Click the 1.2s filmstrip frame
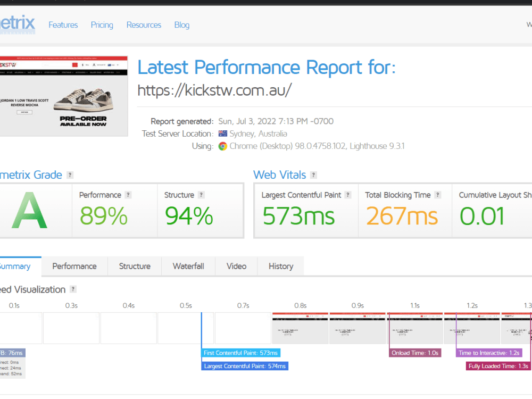532x399 pixels. point(472,328)
